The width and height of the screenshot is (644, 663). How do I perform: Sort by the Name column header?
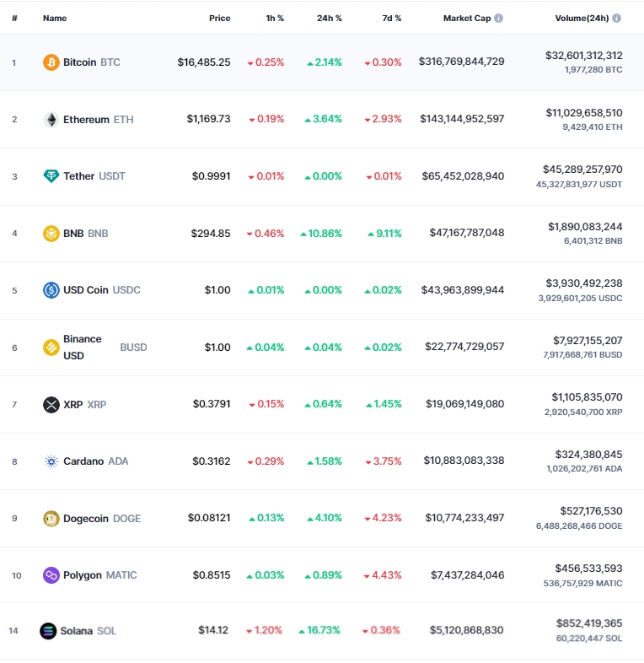[x=55, y=19]
